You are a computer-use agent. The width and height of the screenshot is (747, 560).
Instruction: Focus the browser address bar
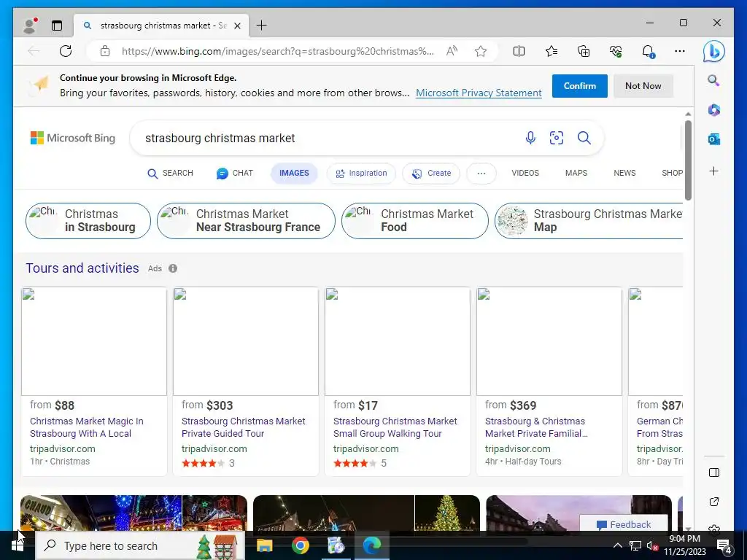coord(278,51)
